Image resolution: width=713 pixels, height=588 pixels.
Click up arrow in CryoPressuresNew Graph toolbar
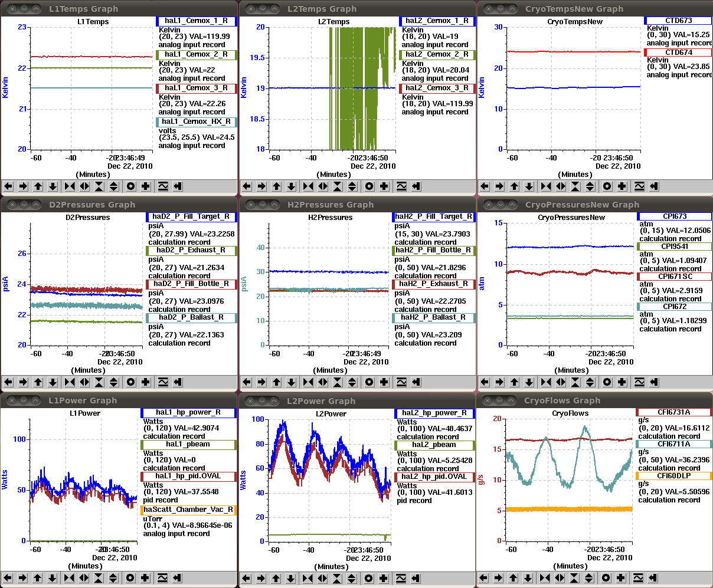[x=515, y=382]
